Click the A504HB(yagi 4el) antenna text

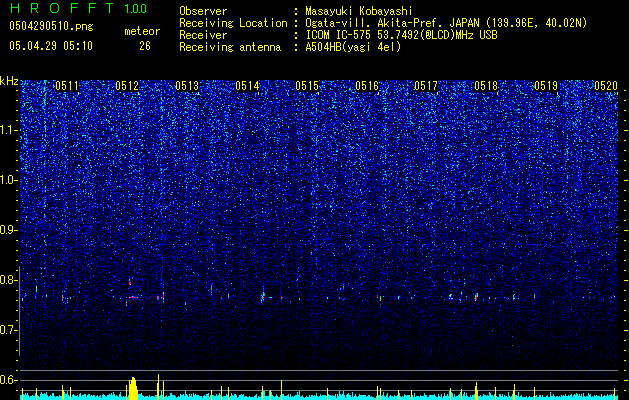(x=353, y=47)
